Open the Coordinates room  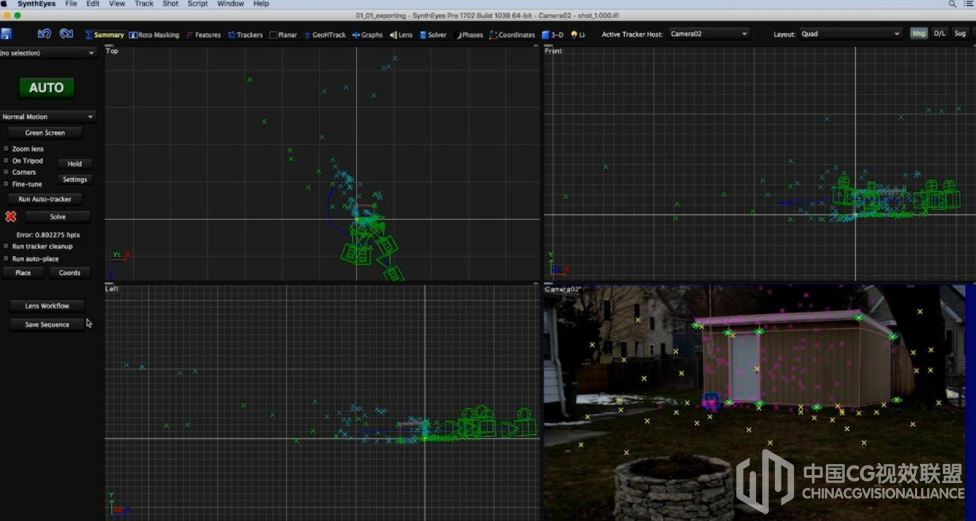coord(512,35)
